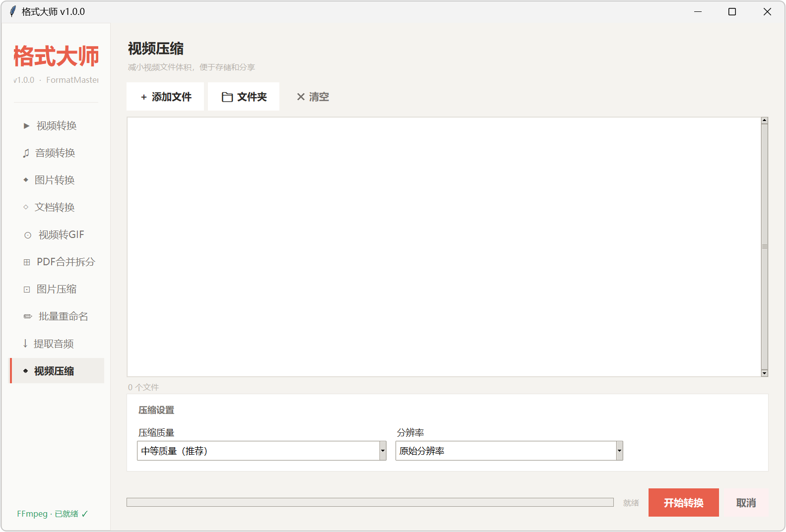Maximize the 格式大师 window
This screenshot has width=786, height=532.
732,11
